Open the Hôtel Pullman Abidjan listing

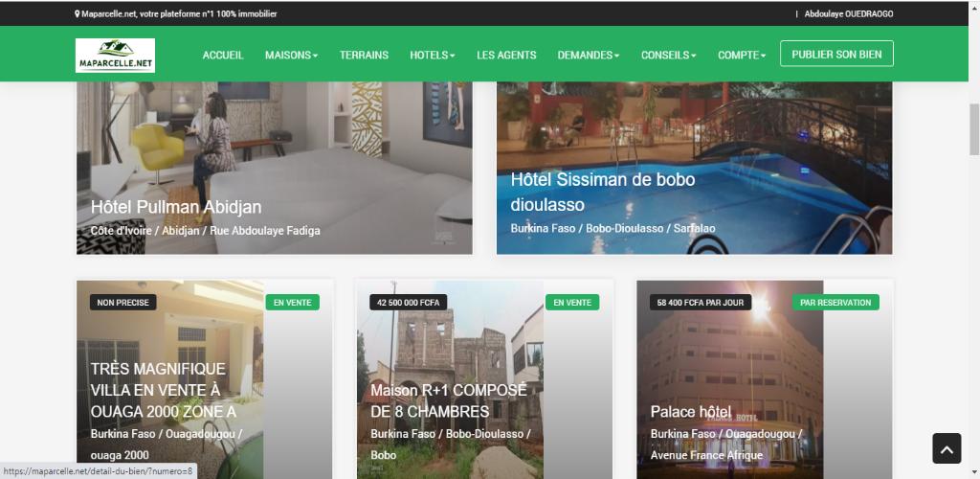pyautogui.click(x=176, y=207)
